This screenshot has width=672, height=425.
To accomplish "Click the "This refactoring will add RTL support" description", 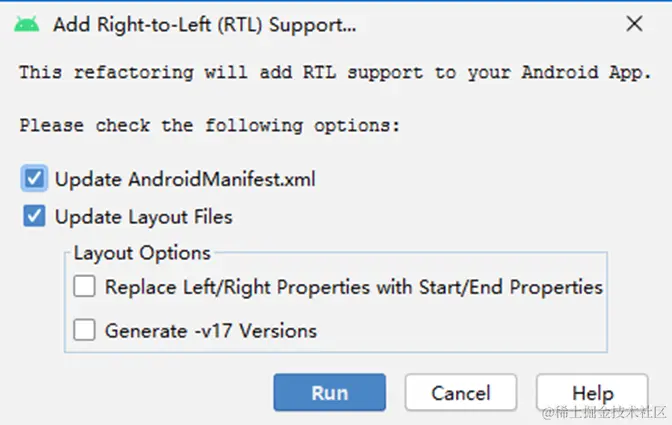I will tap(335, 72).
